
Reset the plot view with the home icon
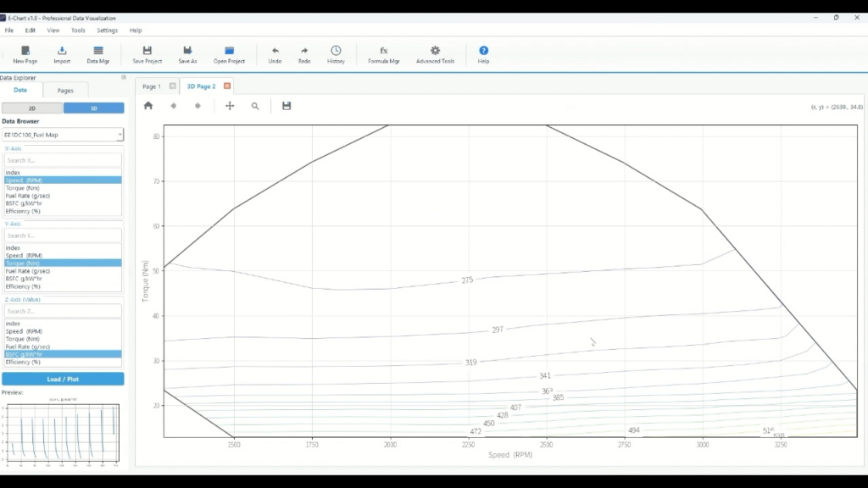[x=148, y=106]
